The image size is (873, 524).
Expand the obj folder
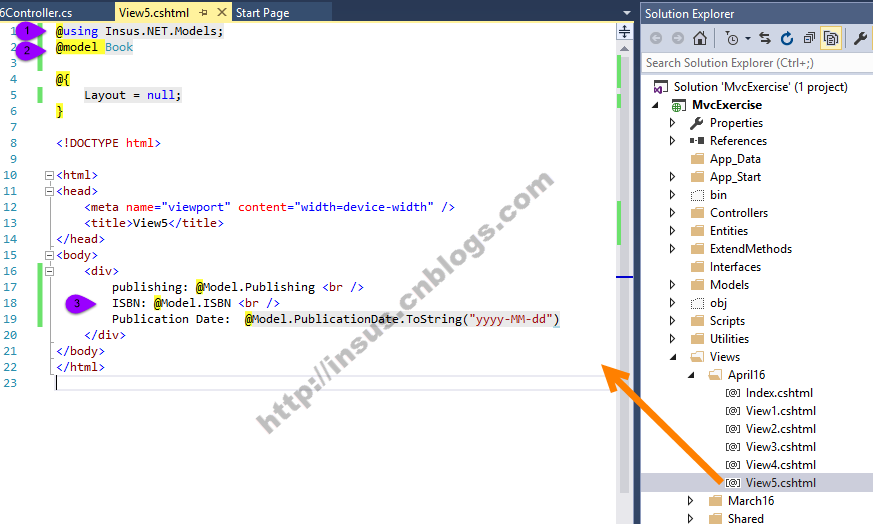(x=672, y=303)
